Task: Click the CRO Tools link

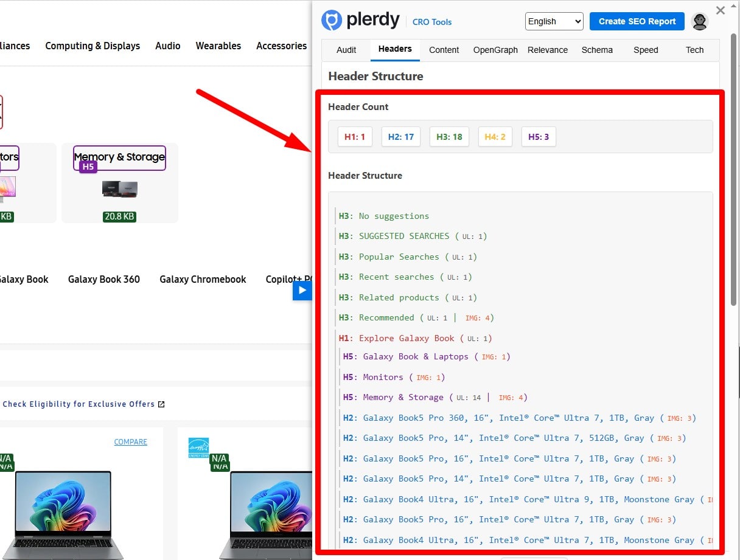Action: (432, 22)
